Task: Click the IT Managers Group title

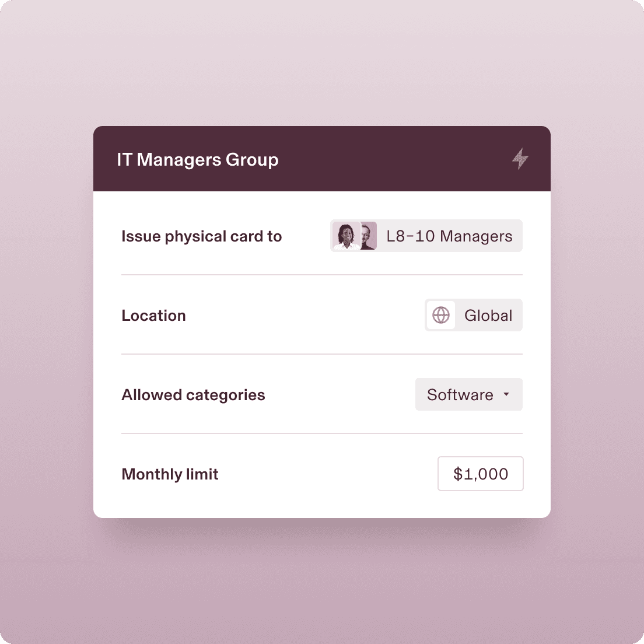Action: pos(199,159)
